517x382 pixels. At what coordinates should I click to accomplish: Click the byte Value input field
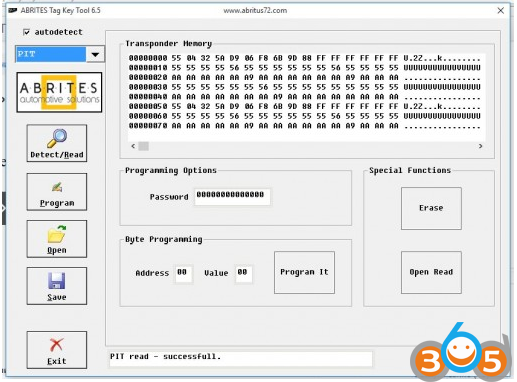244,274
